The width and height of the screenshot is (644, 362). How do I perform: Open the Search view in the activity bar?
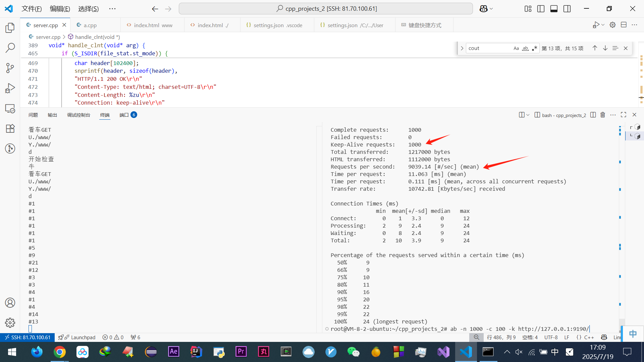coord(10,48)
